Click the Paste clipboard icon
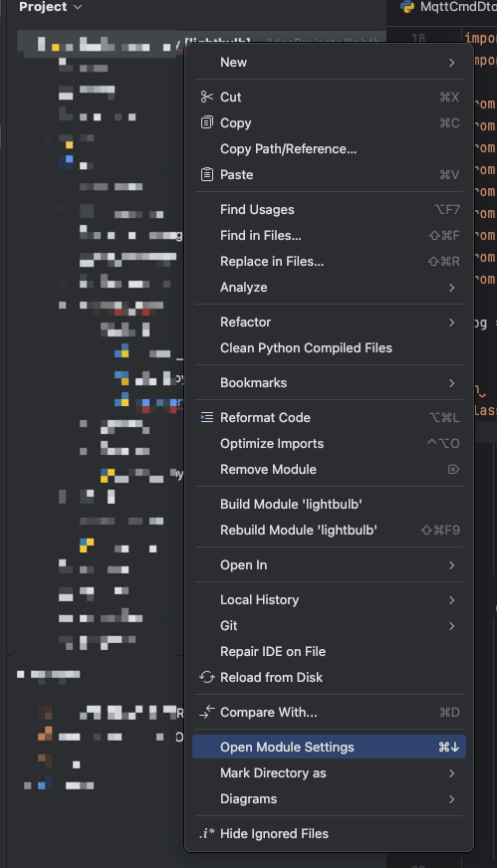This screenshot has height=868, width=497. (206, 174)
